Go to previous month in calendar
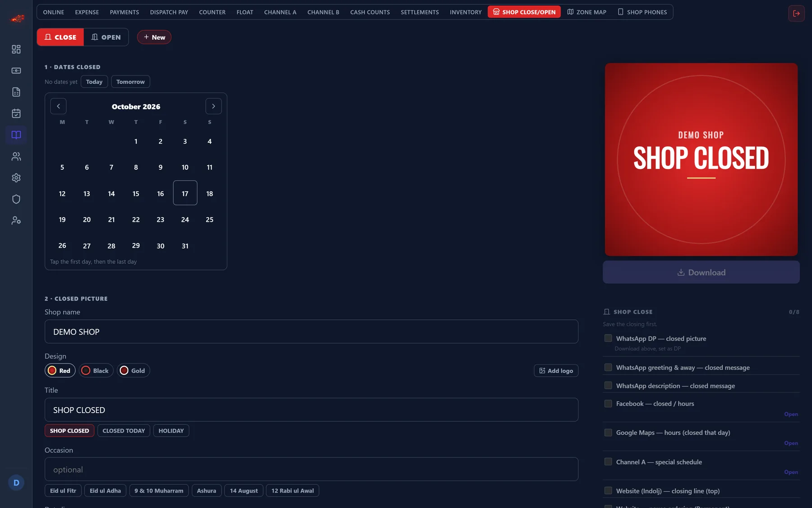Viewport: 812px width, 508px height. 58,106
